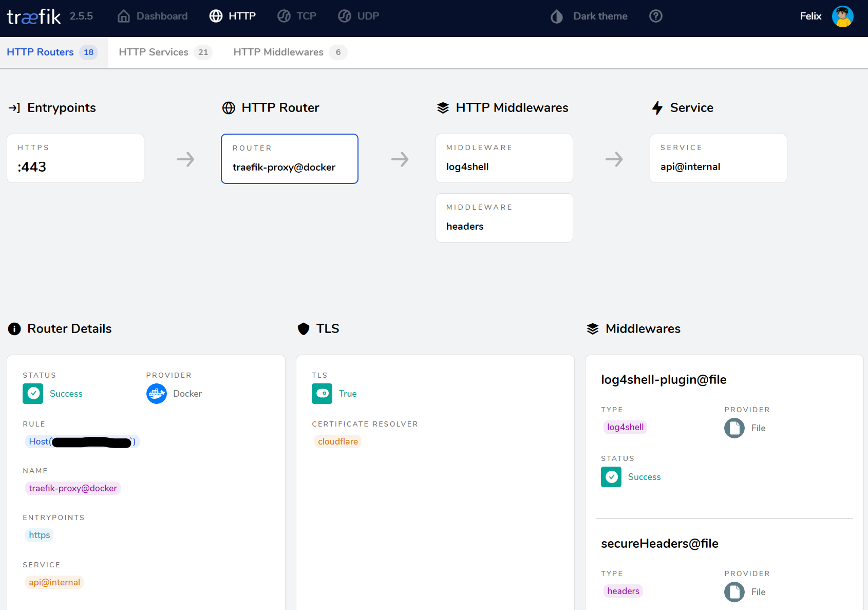Screen dimensions: 868x610
Task: Click the TLS shield icon
Action: coord(304,329)
